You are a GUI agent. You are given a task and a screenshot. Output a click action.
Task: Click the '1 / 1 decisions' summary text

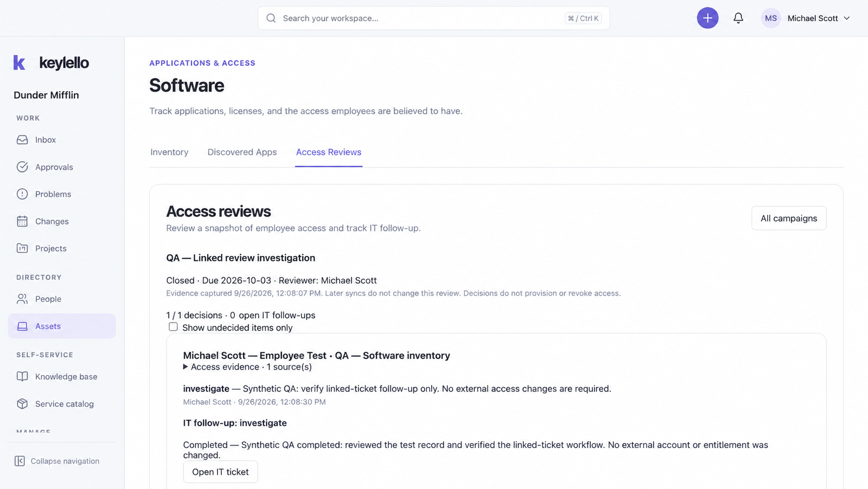pyautogui.click(x=194, y=315)
